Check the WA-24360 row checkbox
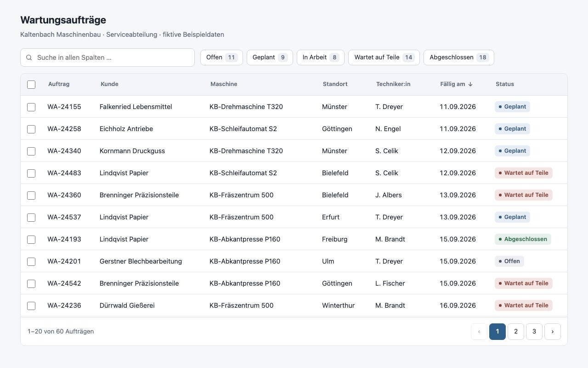Image resolution: width=588 pixels, height=368 pixels. [x=31, y=195]
